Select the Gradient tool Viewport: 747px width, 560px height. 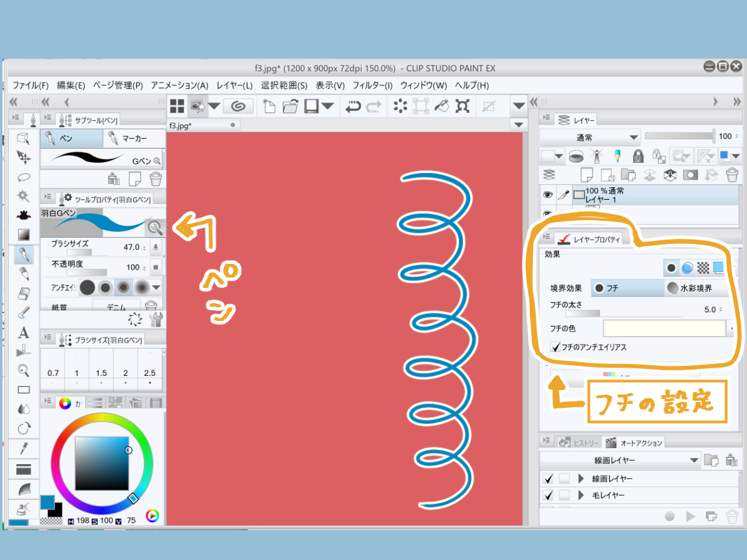[x=24, y=235]
